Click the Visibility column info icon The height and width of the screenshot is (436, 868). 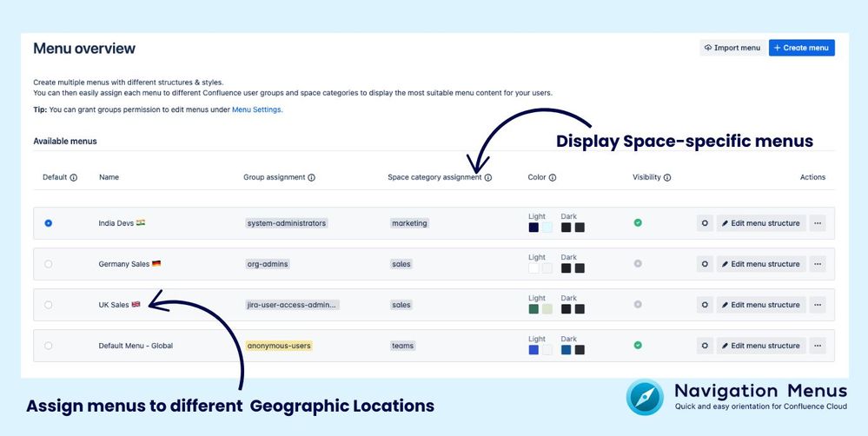coord(667,177)
